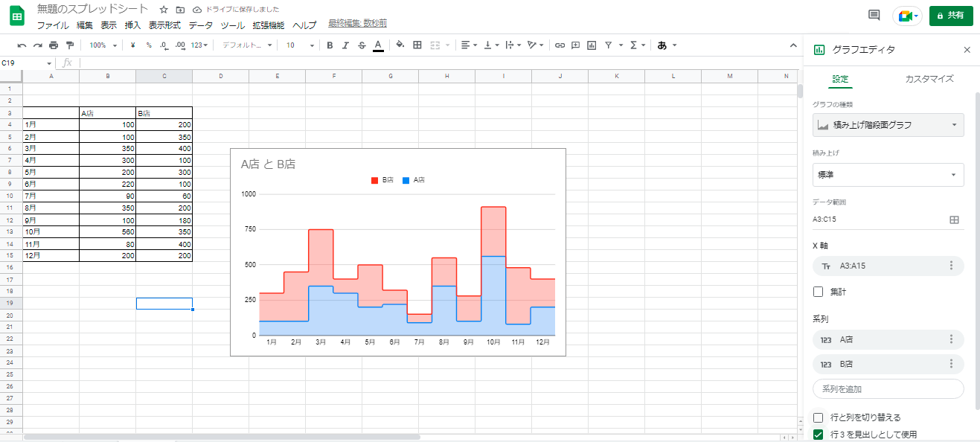Viewport: 980px width, 442px height.
Task: Check 行と列を切り替える checkbox
Action: [x=819, y=417]
